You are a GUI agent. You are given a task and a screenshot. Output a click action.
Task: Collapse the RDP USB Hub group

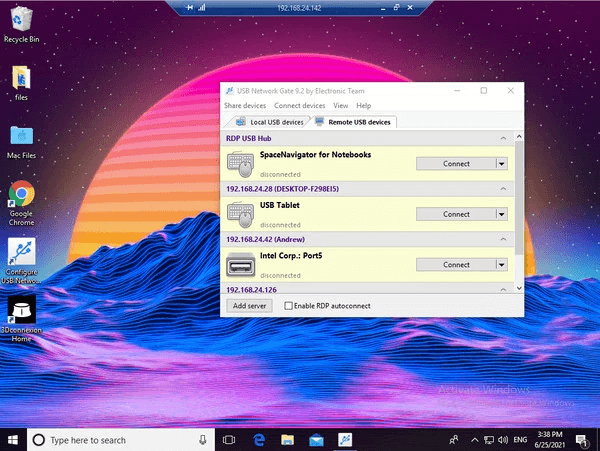(x=504, y=137)
